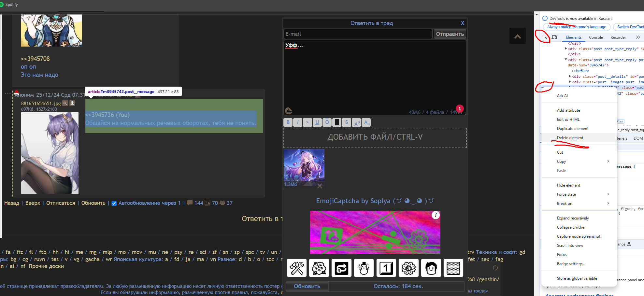Choose Scroll into view
The height and width of the screenshot is (296, 644).
click(579, 246)
